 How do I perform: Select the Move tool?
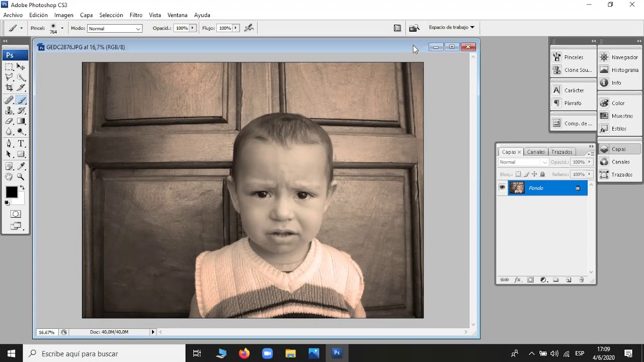coord(21,67)
